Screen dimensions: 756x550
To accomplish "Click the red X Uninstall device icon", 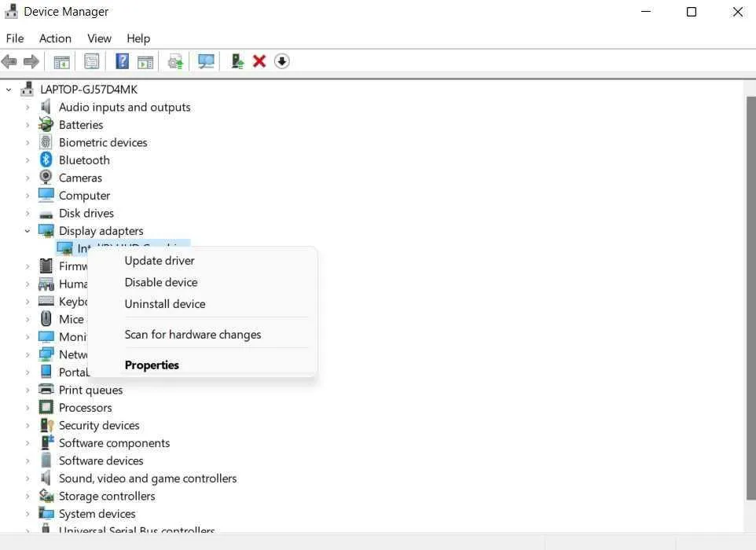I will click(x=259, y=61).
